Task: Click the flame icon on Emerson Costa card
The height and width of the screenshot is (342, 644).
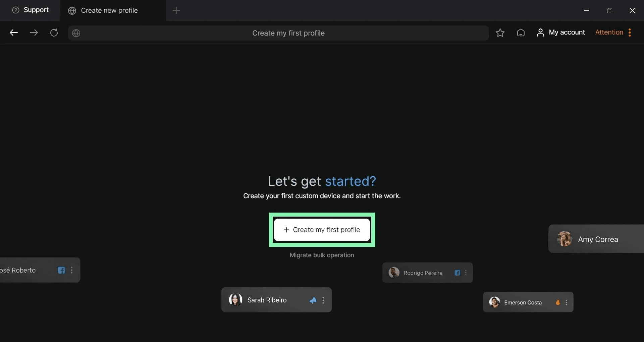Action: click(x=558, y=302)
